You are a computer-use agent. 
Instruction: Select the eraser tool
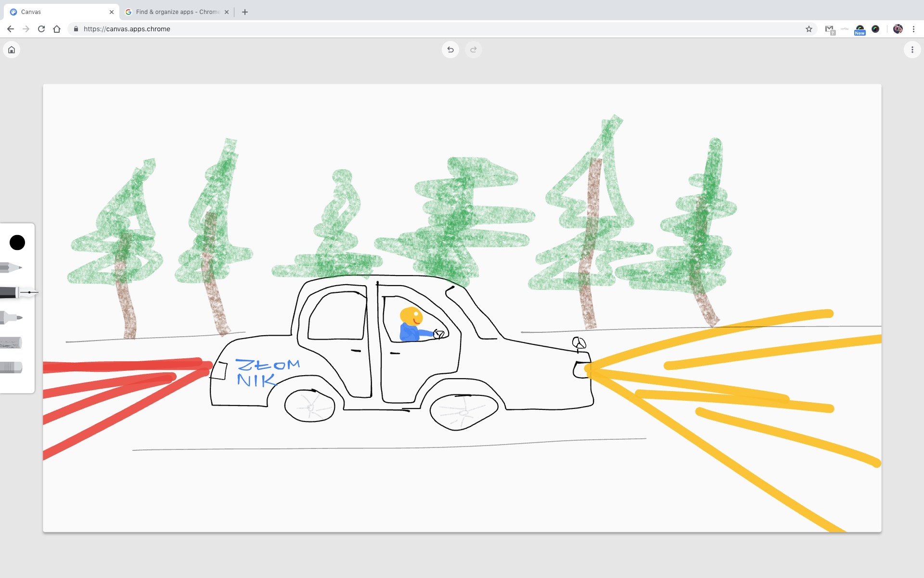pyautogui.click(x=11, y=368)
